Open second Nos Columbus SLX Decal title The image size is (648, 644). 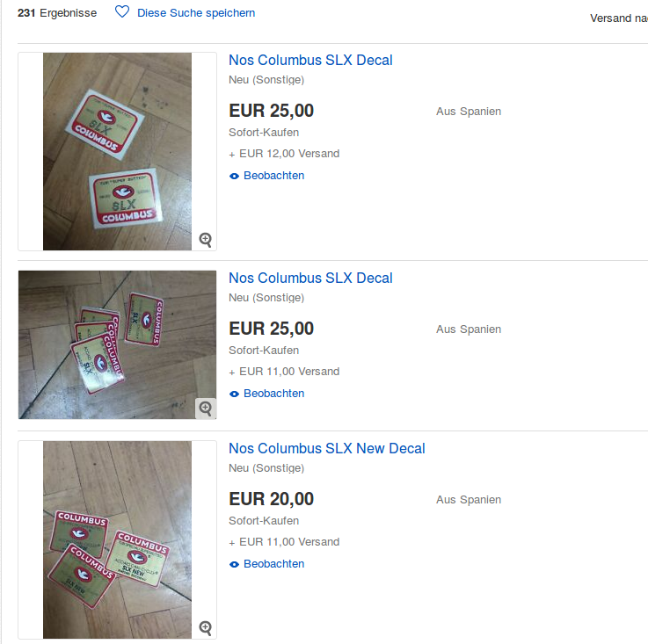[310, 279]
